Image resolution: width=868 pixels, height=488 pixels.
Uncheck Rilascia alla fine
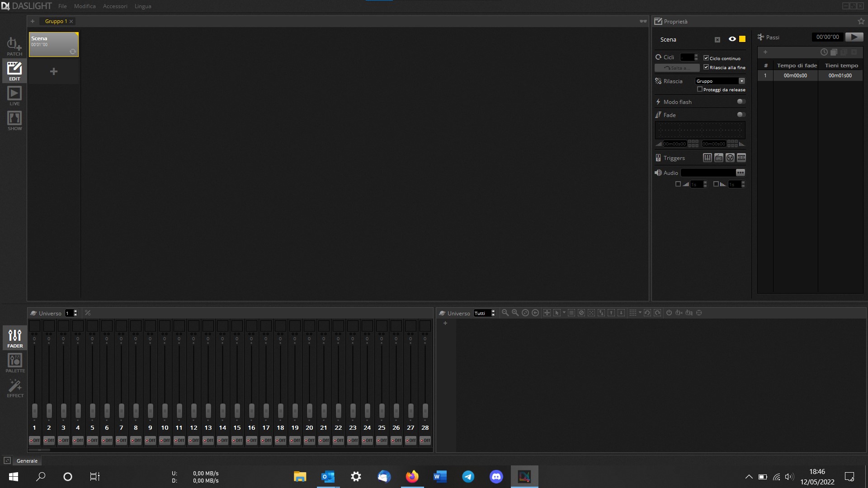(706, 67)
